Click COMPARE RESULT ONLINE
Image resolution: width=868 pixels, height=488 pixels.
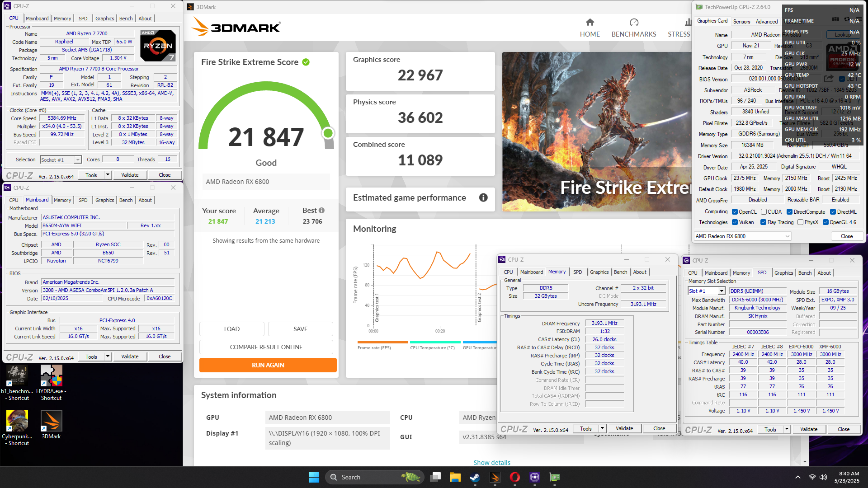(x=266, y=347)
